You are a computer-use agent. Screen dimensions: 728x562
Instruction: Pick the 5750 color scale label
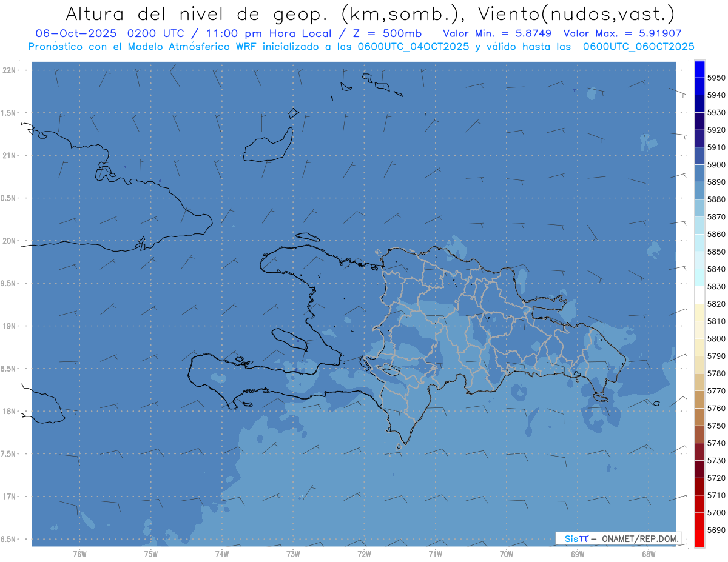[716, 426]
